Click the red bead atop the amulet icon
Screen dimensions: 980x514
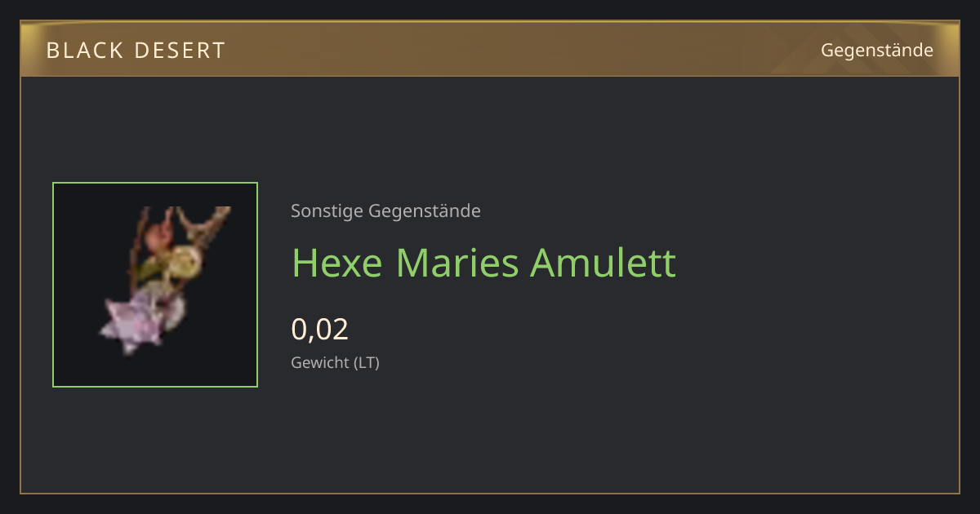pos(158,236)
